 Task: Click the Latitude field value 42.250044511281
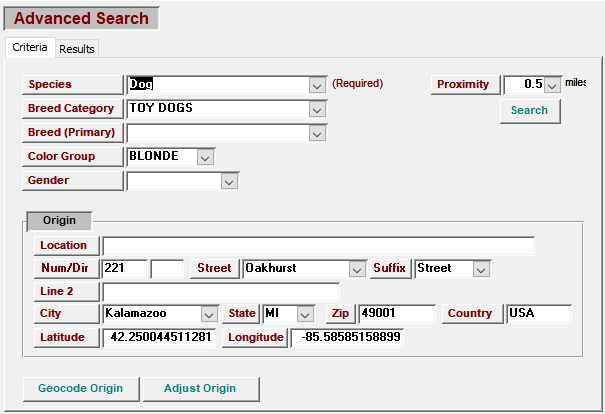[159, 338]
